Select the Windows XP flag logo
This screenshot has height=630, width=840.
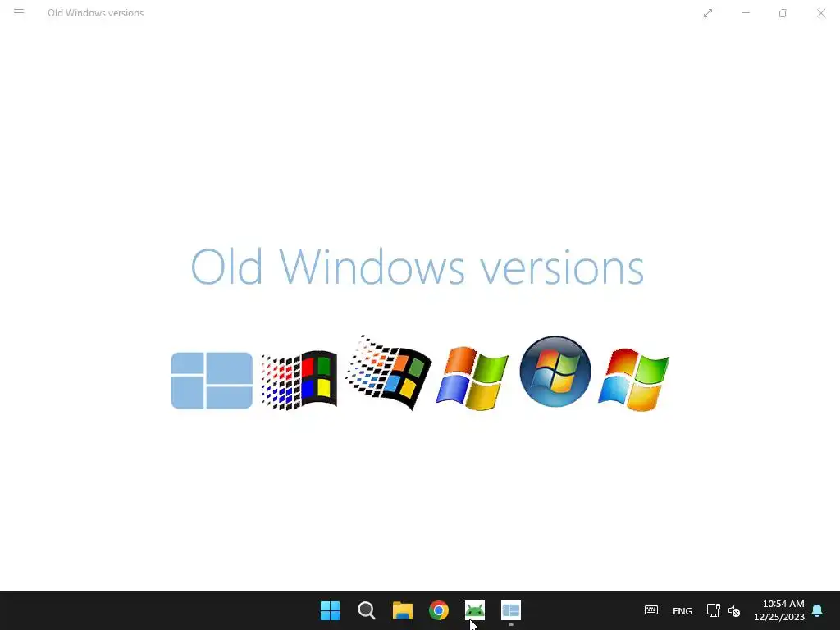472,378
